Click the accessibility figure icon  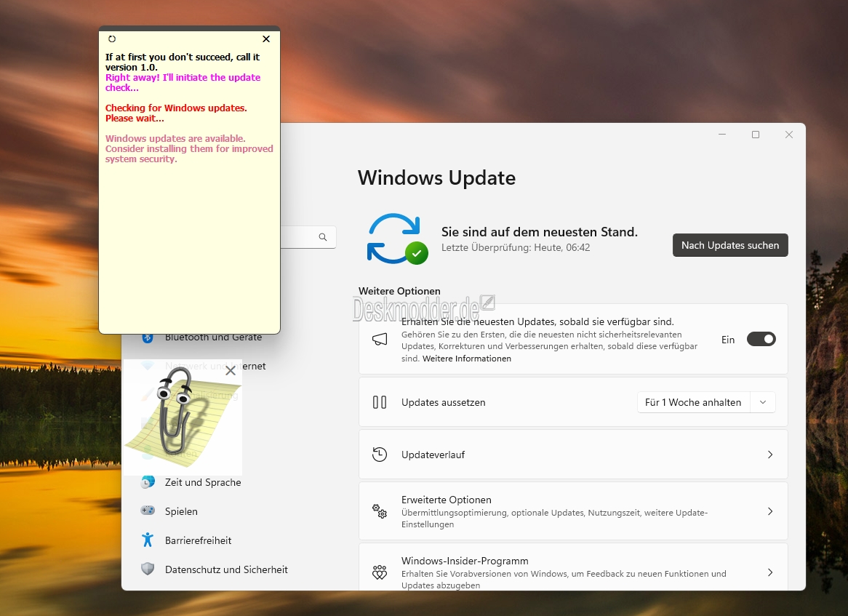148,540
